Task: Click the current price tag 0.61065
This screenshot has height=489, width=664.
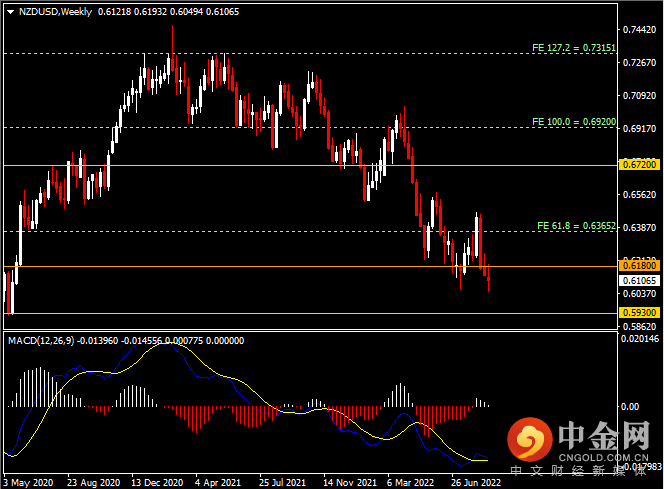Action: pos(639,281)
